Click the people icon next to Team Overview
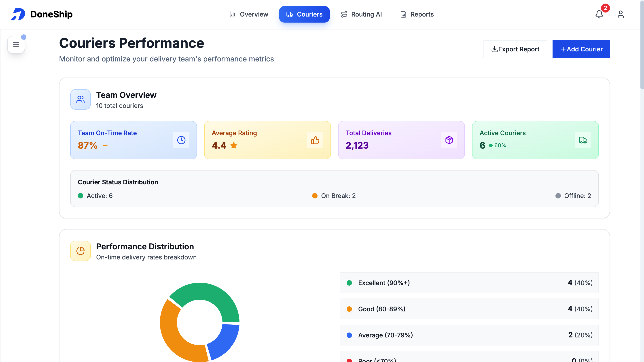The image size is (644, 362). click(80, 99)
